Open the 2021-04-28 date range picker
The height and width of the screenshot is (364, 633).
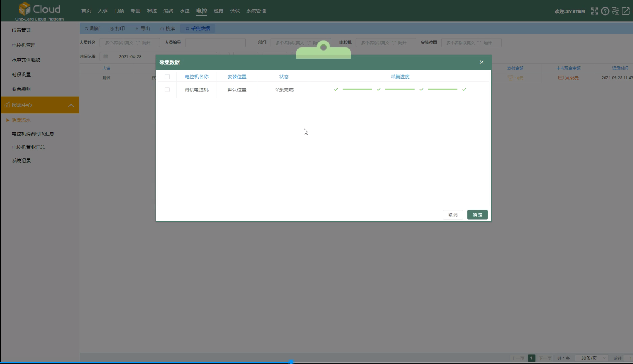point(130,57)
